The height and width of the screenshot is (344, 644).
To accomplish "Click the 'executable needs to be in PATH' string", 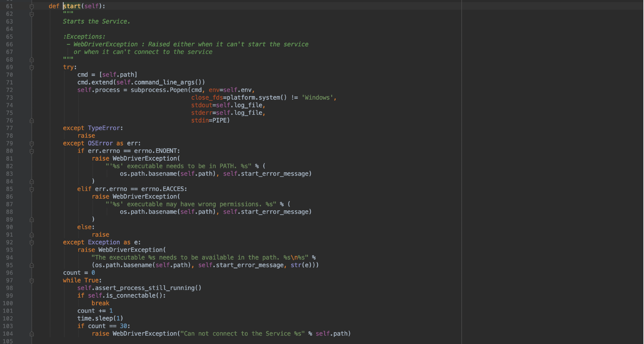I will pos(179,166).
